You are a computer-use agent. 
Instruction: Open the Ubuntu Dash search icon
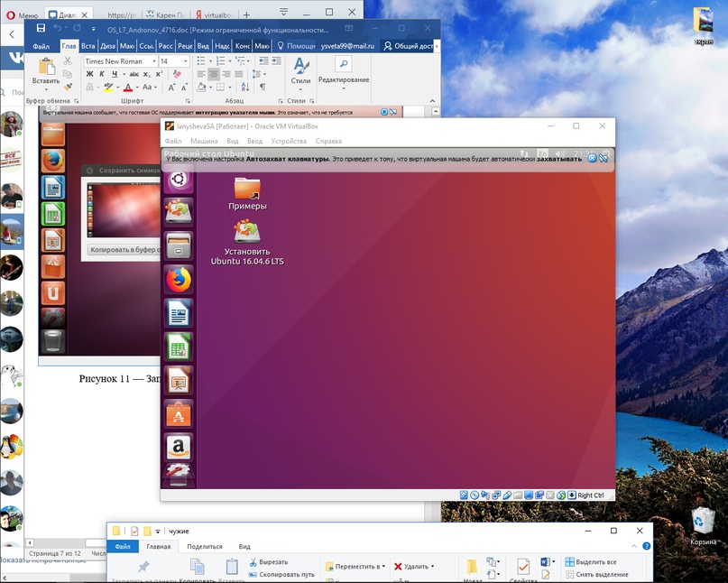178,180
